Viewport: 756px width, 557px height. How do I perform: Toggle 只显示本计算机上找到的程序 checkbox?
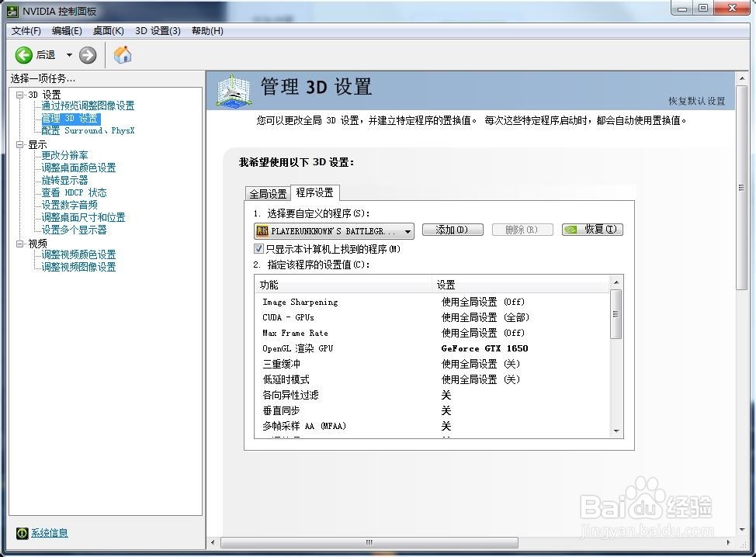pos(259,249)
